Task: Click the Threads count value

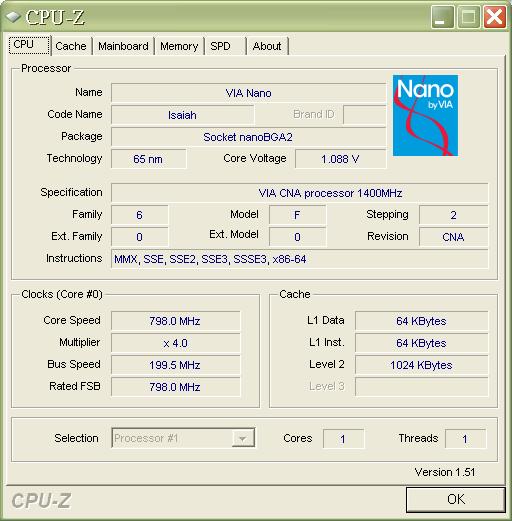Action: 465,439
